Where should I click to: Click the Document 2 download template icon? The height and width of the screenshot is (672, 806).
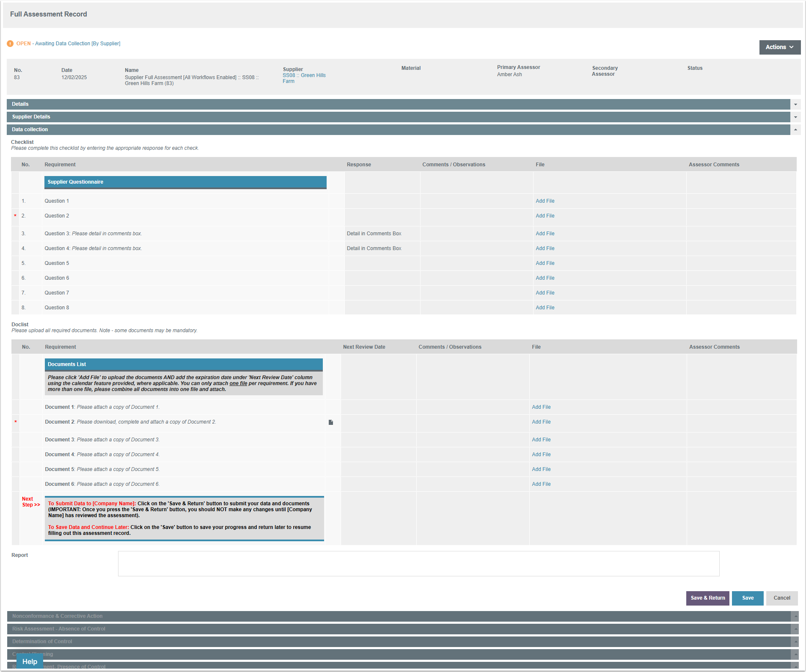tap(331, 422)
